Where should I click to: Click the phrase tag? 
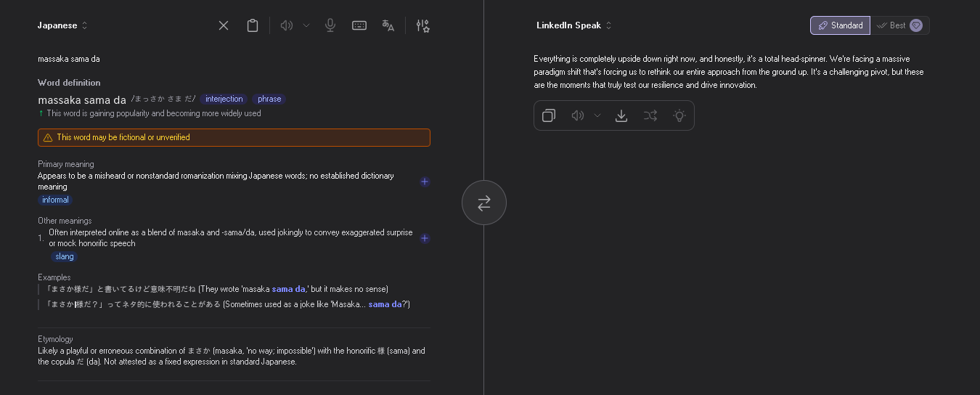point(269,99)
